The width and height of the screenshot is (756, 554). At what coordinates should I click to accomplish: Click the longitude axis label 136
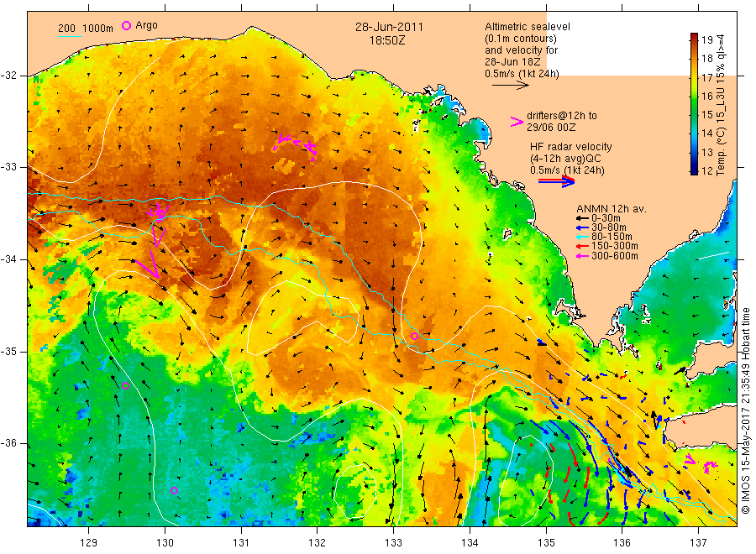(622, 543)
